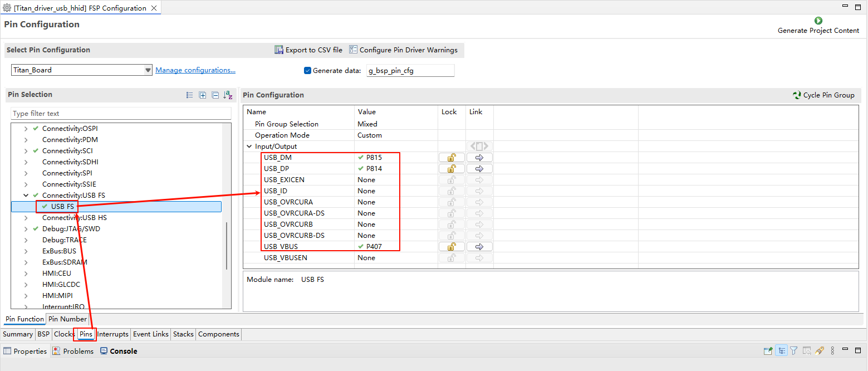
Task: Click the lock icon for USB_DM
Action: pyautogui.click(x=452, y=158)
